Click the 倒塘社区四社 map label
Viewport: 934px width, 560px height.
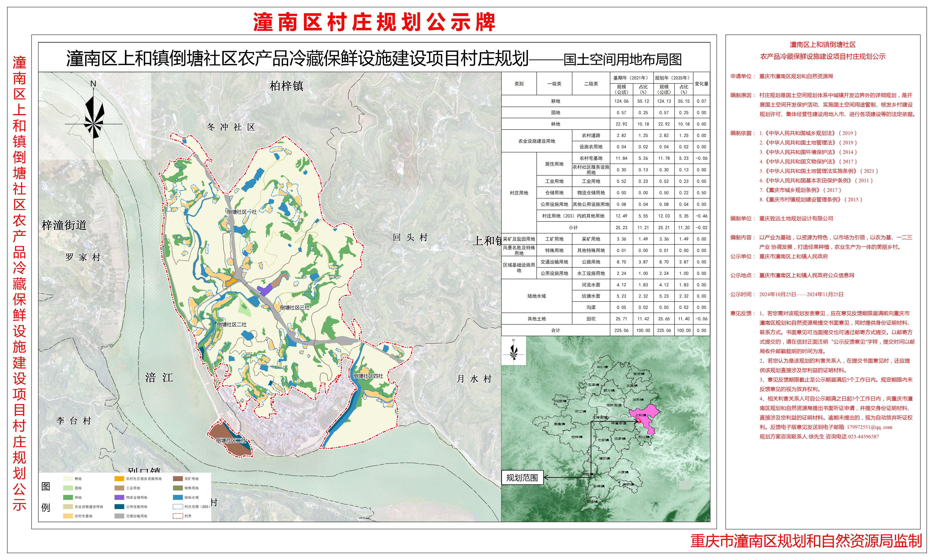pyautogui.click(x=369, y=376)
